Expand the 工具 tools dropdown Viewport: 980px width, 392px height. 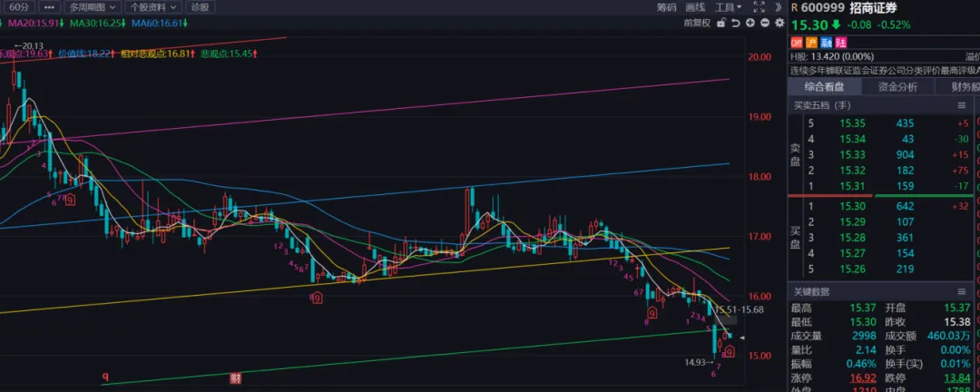(728, 7)
